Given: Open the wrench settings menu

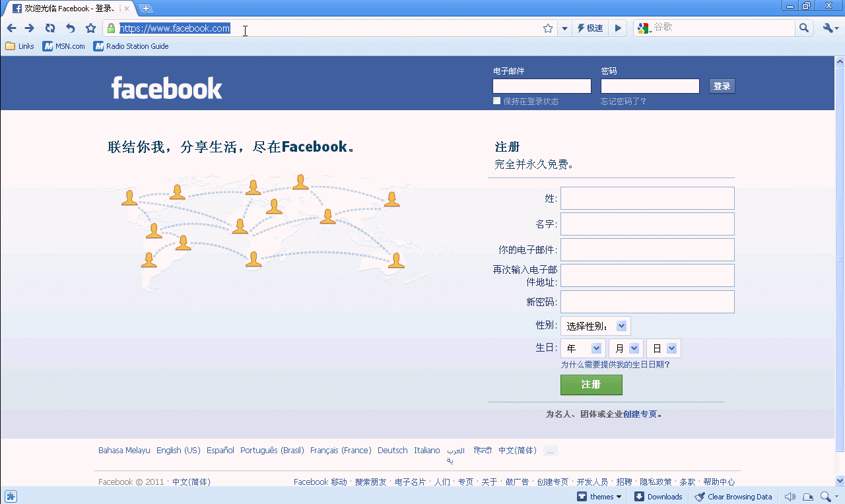Looking at the screenshot, I should (x=830, y=28).
